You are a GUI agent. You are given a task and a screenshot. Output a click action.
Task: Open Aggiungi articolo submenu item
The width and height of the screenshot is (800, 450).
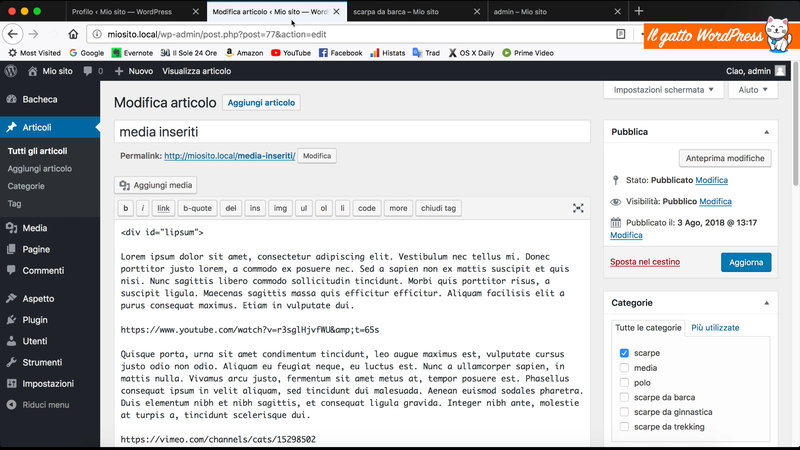tap(39, 168)
